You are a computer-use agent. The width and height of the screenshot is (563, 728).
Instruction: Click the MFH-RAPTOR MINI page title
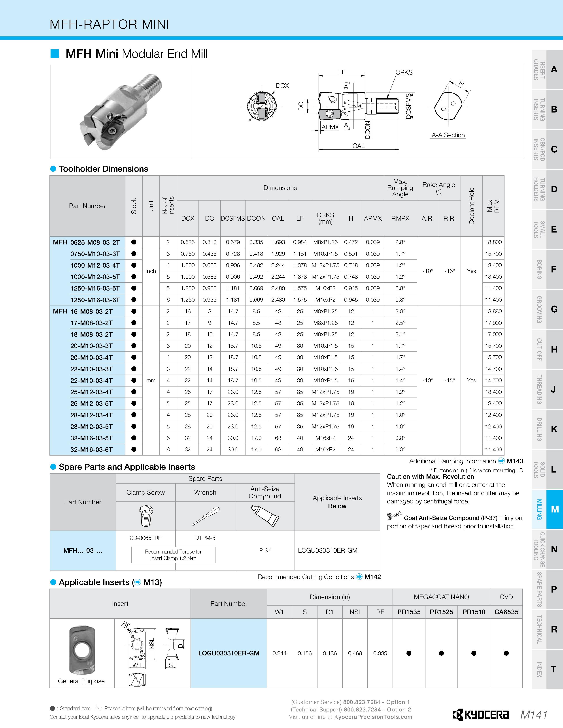point(109,24)
